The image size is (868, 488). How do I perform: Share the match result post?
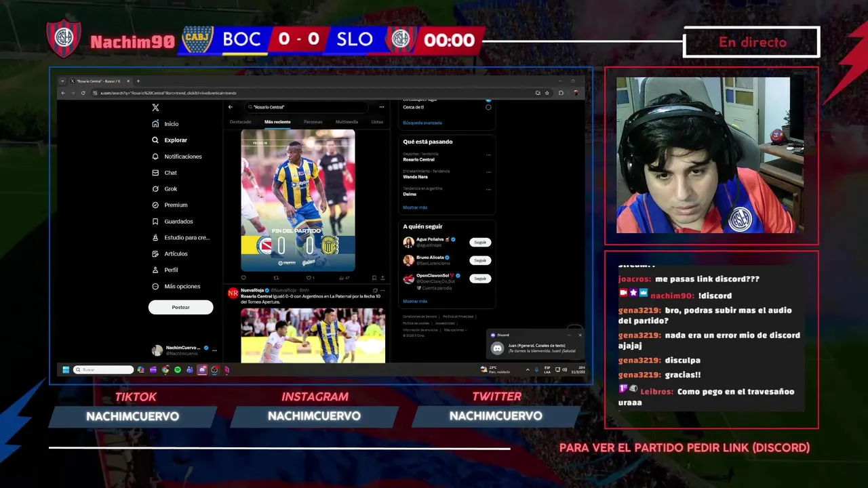click(382, 277)
